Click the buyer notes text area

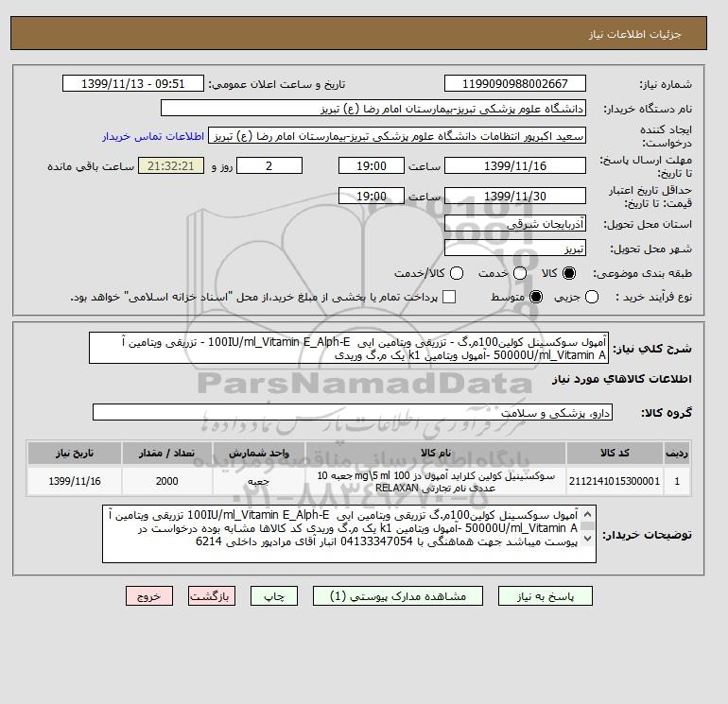(x=349, y=534)
